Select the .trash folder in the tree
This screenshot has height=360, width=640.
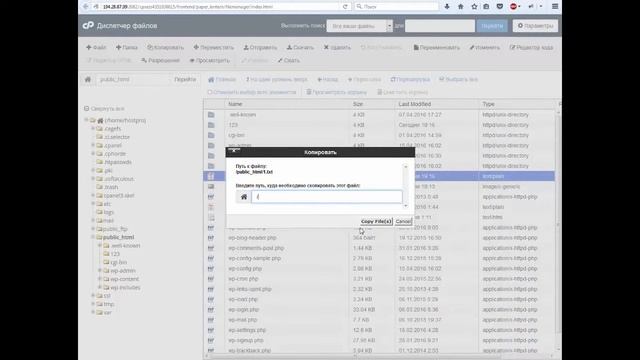coord(111,187)
